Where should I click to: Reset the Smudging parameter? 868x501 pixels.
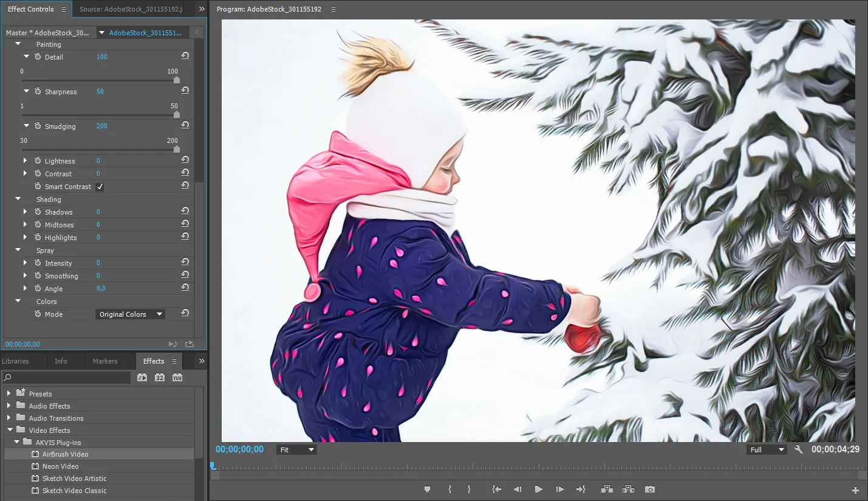[185, 125]
